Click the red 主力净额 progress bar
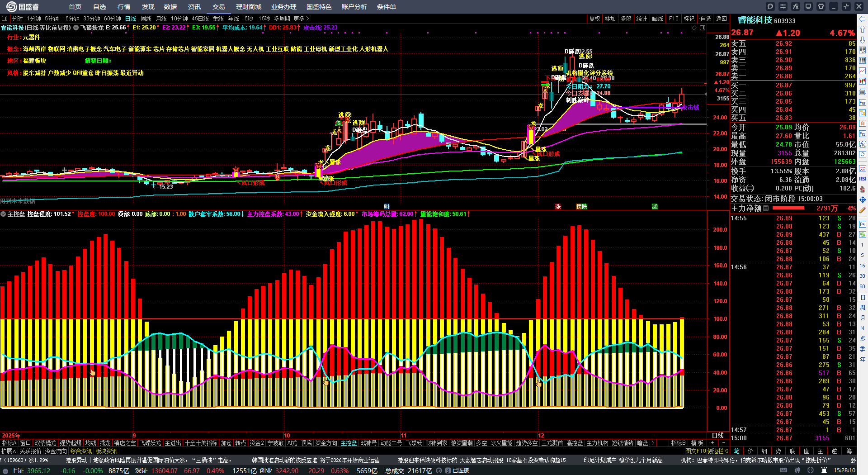 (x=788, y=208)
